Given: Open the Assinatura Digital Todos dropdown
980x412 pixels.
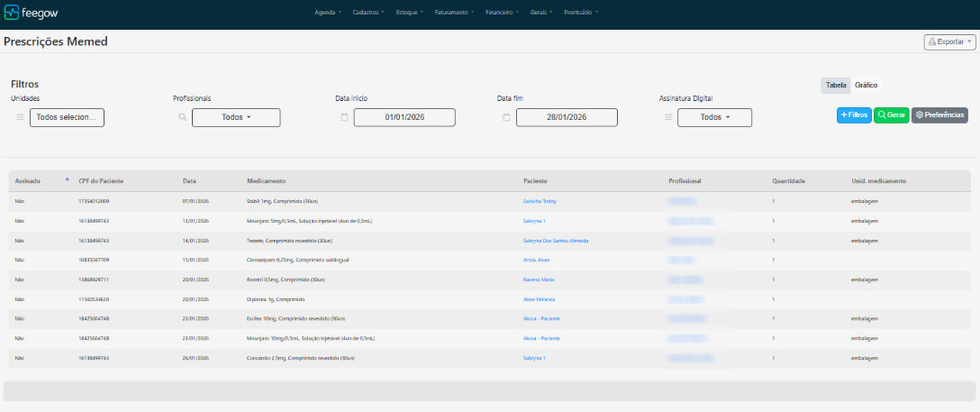Looking at the screenshot, I should pos(714,117).
